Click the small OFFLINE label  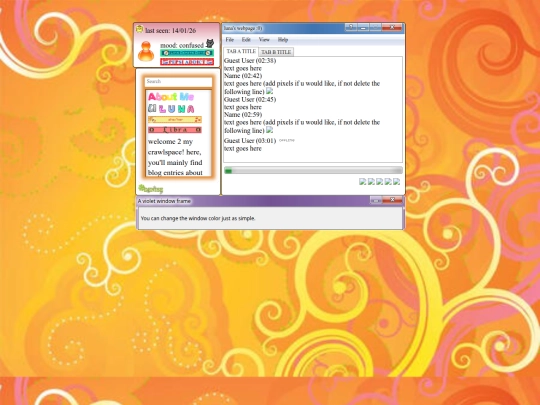[287, 140]
